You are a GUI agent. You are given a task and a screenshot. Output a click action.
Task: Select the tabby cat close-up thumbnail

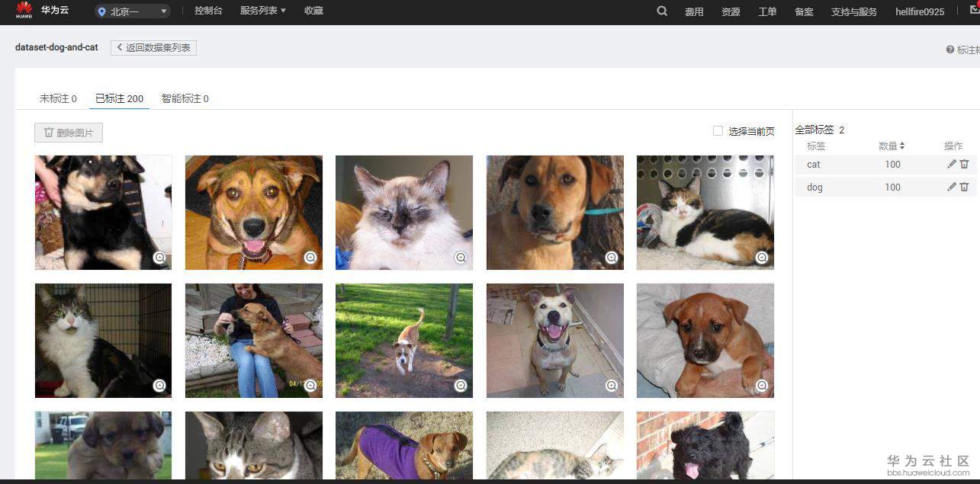click(254, 446)
